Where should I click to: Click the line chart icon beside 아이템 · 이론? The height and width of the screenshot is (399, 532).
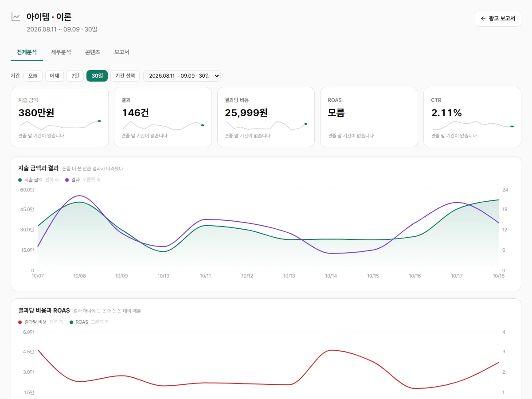[x=16, y=17]
